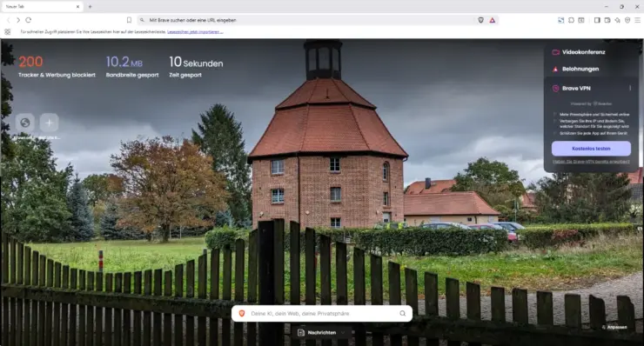This screenshot has height=346, width=644.
Task: Reload the page with the refresh icon
Action: pos(29,20)
